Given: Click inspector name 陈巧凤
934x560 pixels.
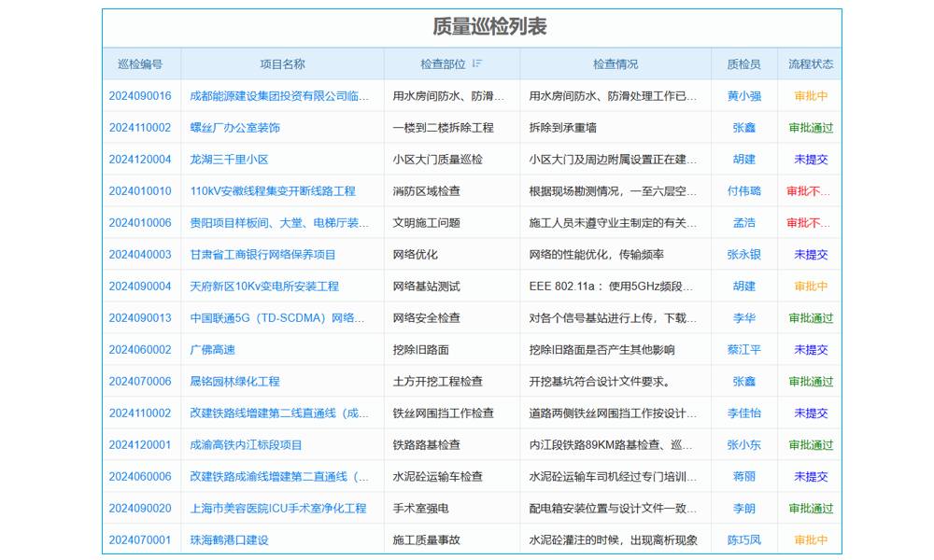Looking at the screenshot, I should 743,539.
